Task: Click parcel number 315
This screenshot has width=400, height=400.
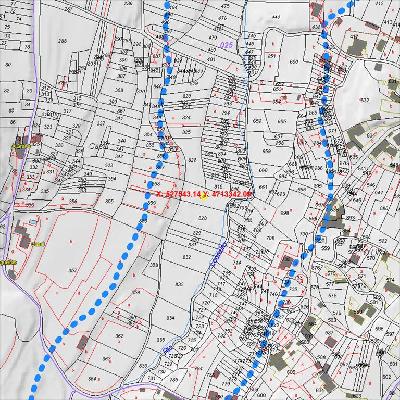Action: 218,186
